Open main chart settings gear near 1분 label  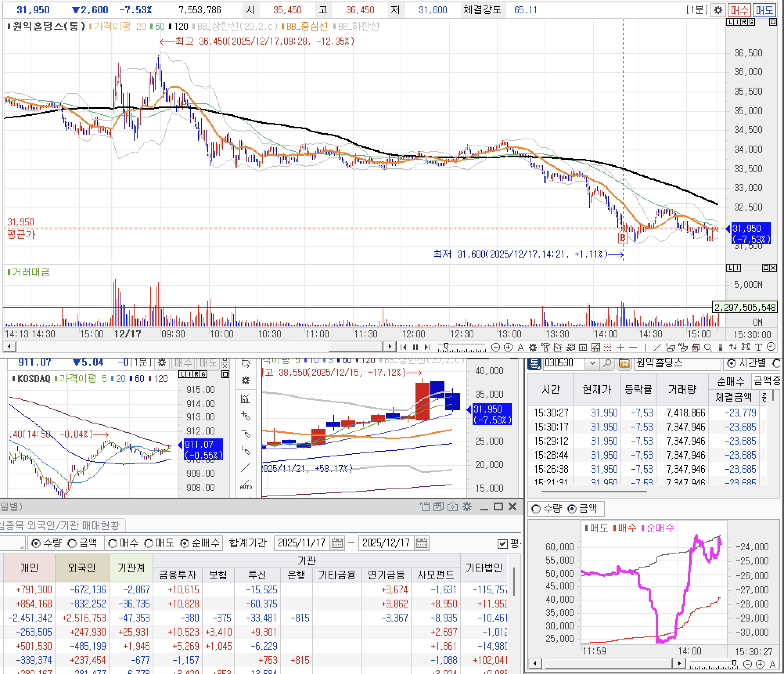click(x=718, y=10)
